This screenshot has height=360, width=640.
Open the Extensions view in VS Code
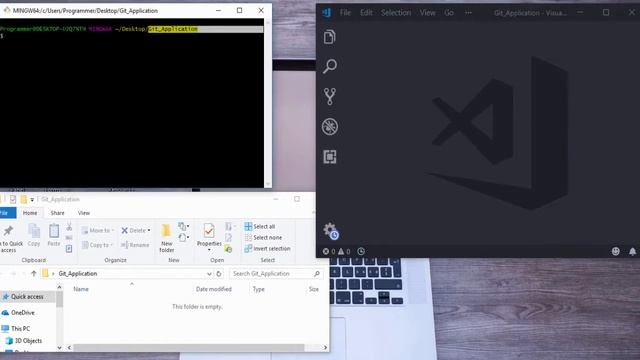click(x=330, y=157)
